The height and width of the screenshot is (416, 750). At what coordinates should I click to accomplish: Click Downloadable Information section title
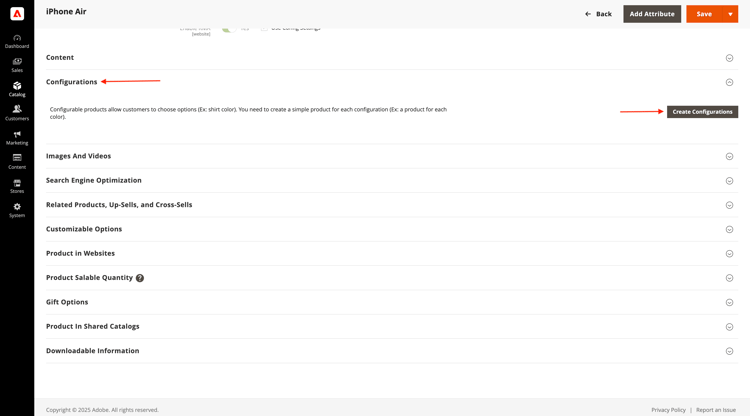tap(93, 350)
